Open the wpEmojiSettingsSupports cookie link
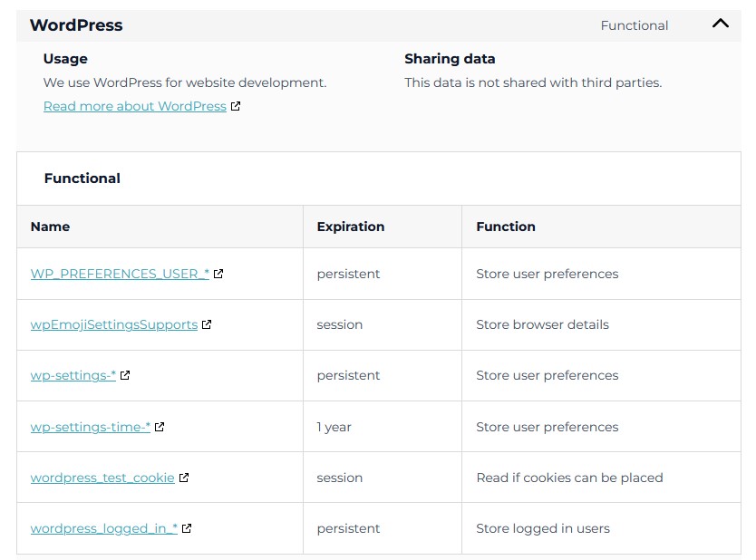This screenshot has height=560, width=756. (x=113, y=324)
